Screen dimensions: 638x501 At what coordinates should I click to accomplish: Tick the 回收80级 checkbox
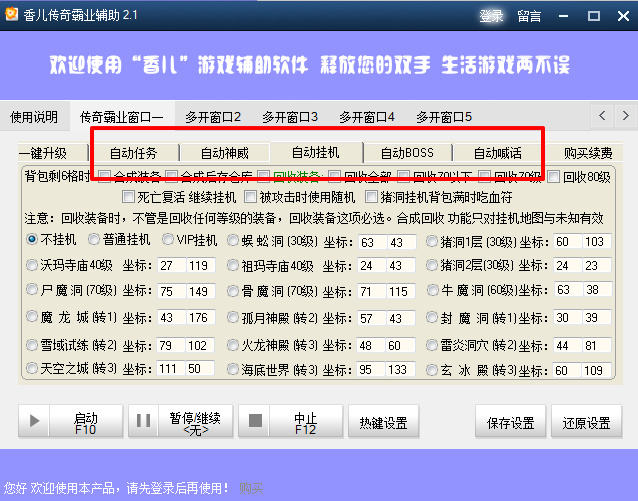pos(555,177)
